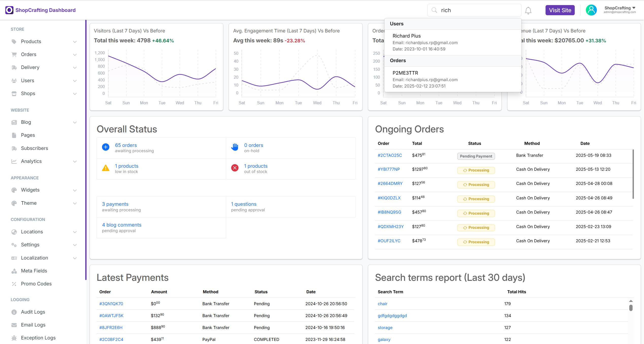644x344 pixels.
Task: Click the user avatar icon
Action: coord(591,10)
